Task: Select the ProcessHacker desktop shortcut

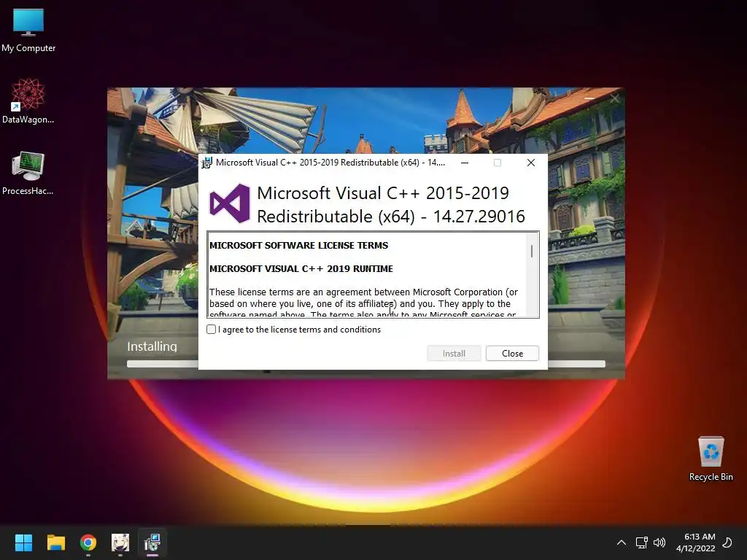Action: coord(28,174)
